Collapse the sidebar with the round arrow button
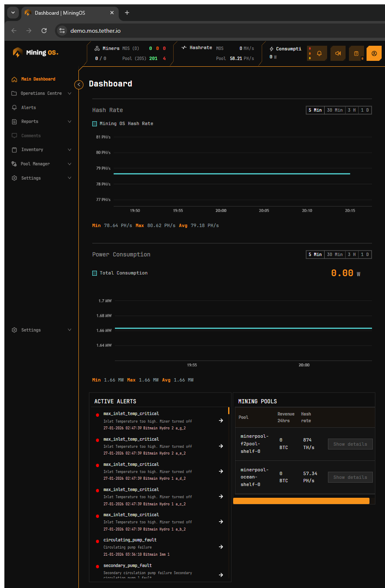385x588 pixels. point(79,84)
